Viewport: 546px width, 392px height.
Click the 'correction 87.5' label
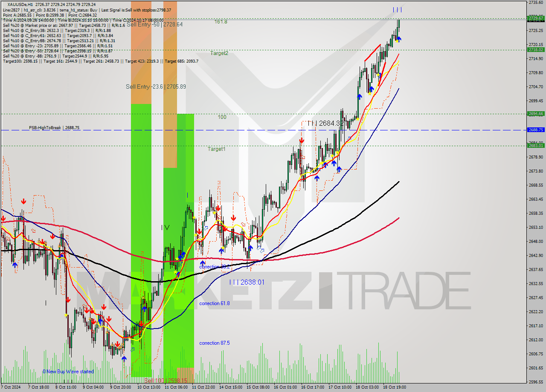click(x=215, y=343)
